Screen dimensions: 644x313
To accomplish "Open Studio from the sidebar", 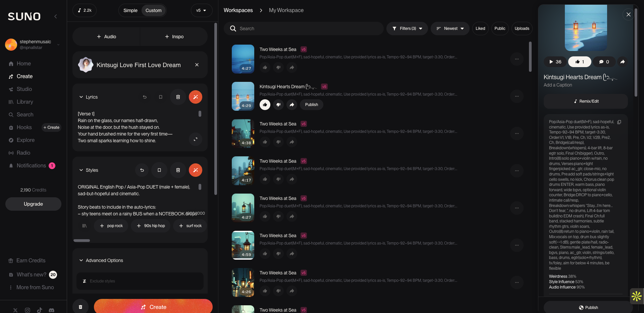I will pos(20,89).
